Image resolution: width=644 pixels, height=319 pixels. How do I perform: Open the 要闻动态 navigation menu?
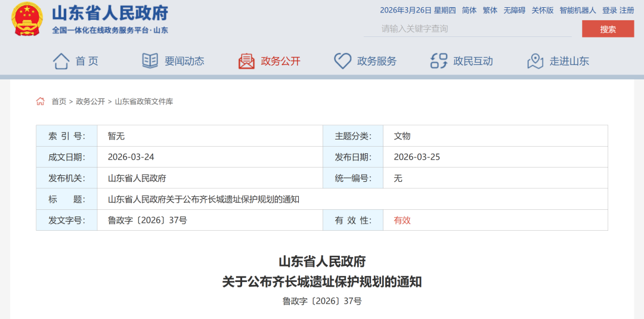(x=184, y=61)
